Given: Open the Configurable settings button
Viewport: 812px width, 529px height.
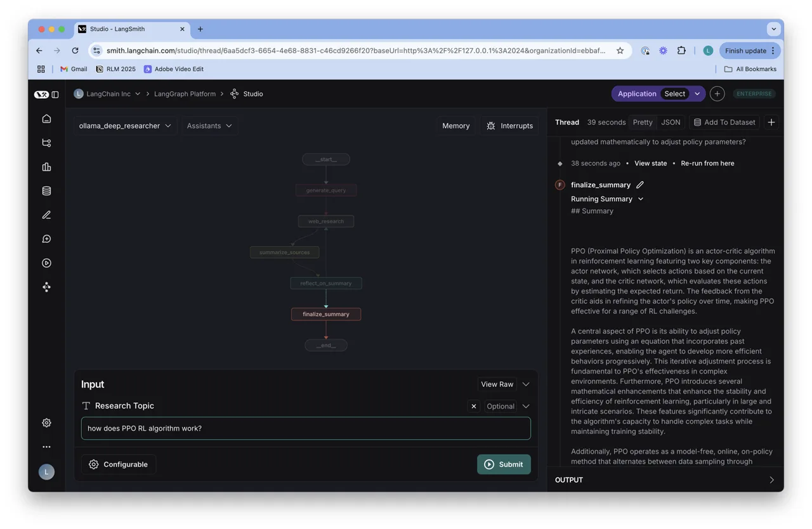Looking at the screenshot, I should coord(119,465).
